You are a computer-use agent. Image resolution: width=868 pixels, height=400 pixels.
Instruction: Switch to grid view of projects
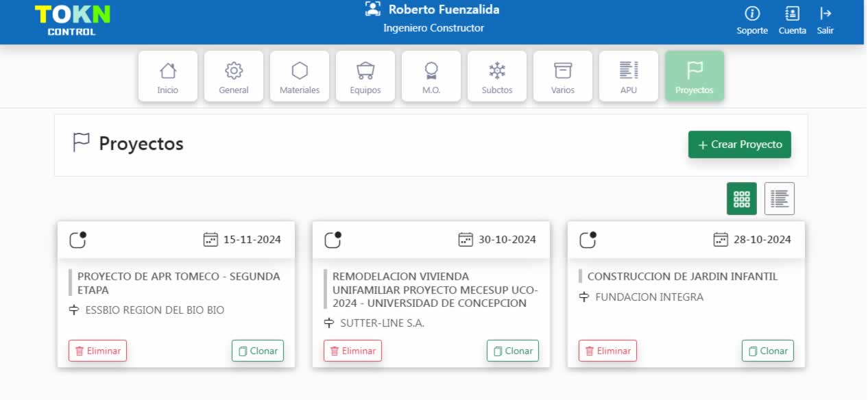coord(742,199)
